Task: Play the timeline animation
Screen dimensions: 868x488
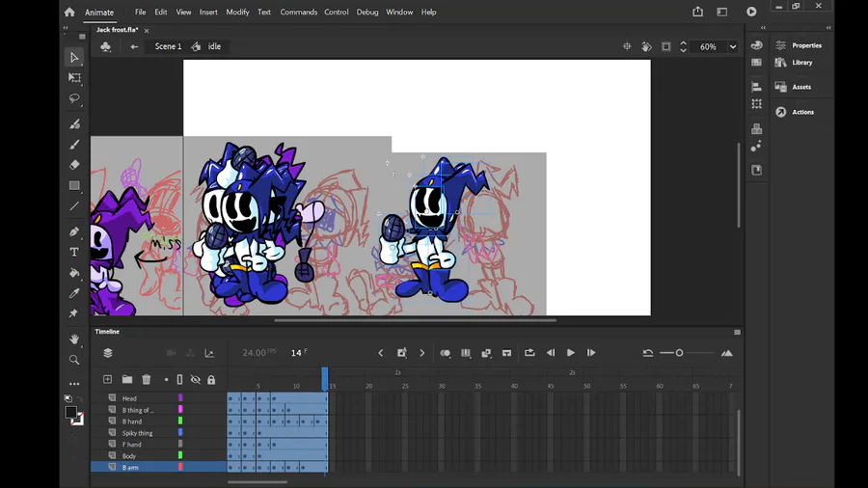Action: [571, 352]
